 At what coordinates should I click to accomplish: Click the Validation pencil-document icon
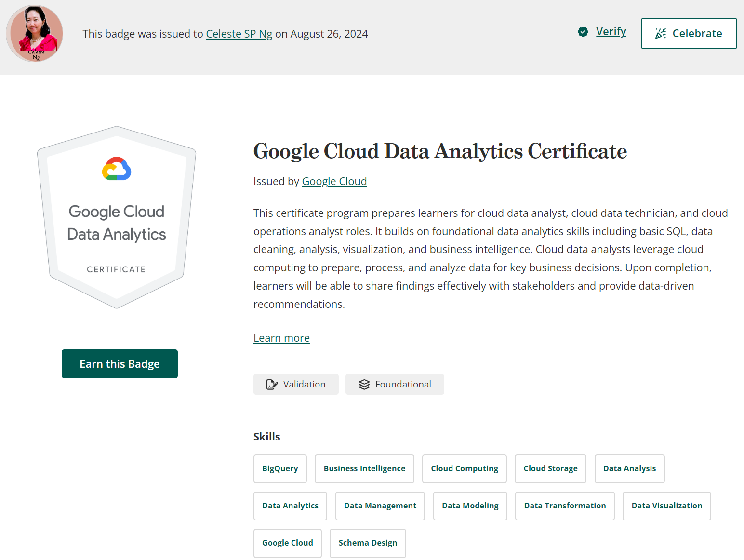click(272, 385)
